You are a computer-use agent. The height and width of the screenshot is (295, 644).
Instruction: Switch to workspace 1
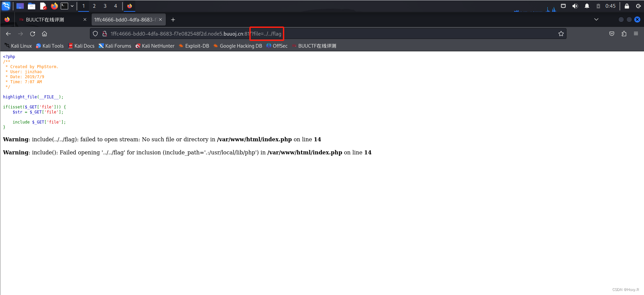click(x=84, y=6)
